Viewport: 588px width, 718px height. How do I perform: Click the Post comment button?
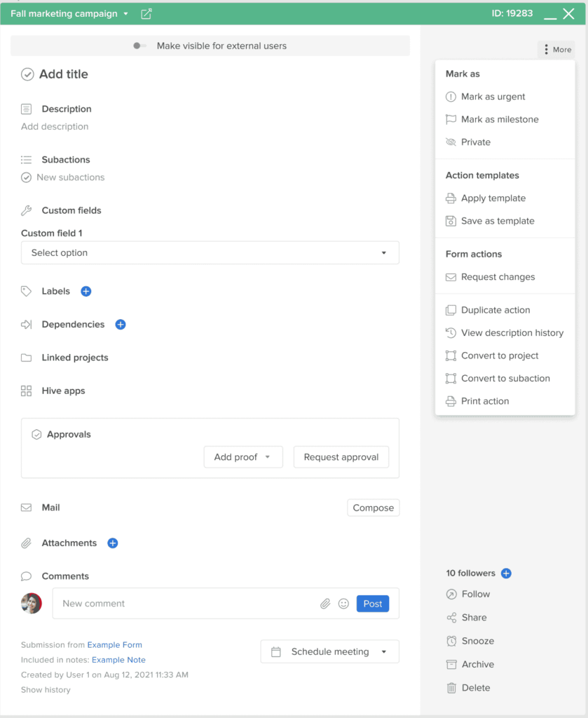(373, 604)
